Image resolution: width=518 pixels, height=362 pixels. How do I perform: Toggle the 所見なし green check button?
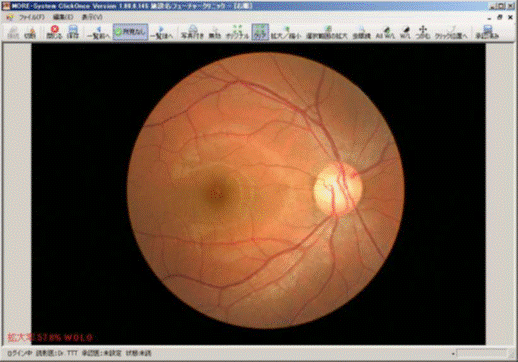coord(130,32)
